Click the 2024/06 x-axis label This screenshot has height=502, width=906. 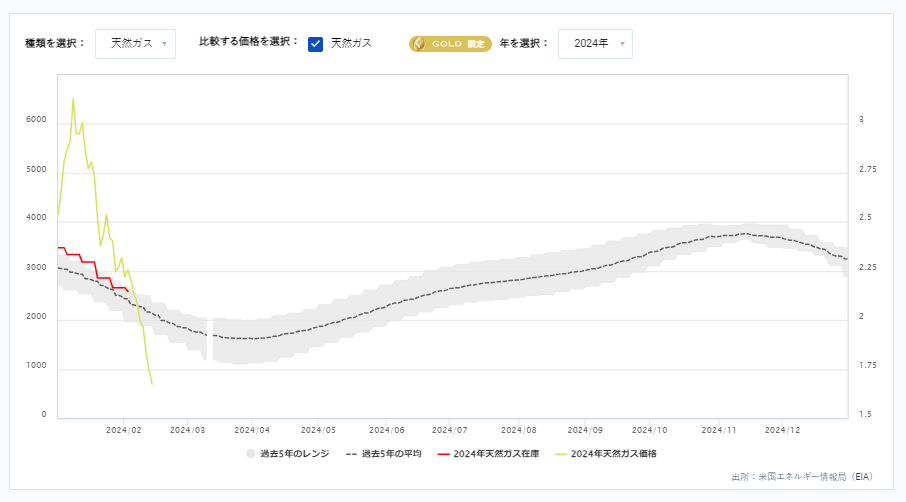pyautogui.click(x=387, y=430)
